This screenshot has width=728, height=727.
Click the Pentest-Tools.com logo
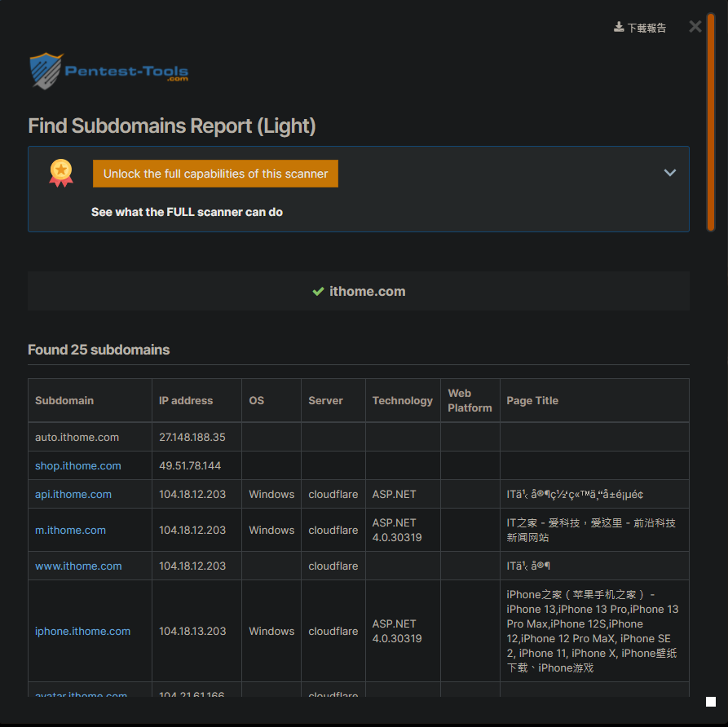108,71
